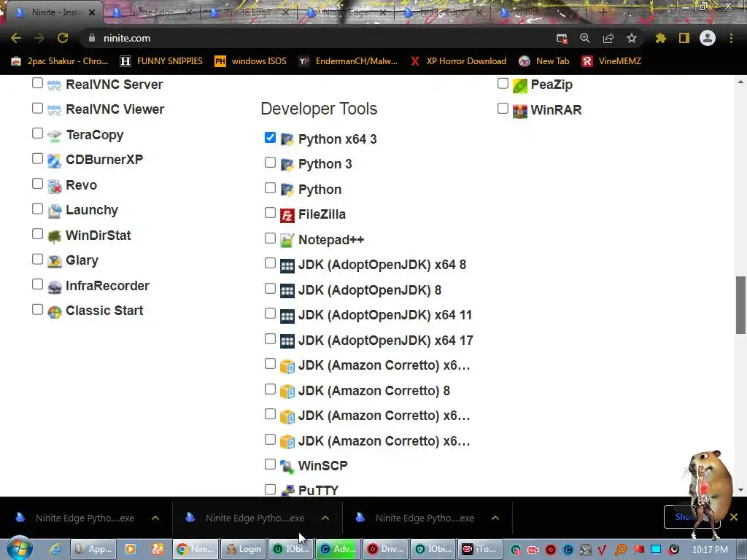This screenshot has height=560, width=747.
Task: Click the JDK AdoptOpenJDK x64 8 icon
Action: coord(287,265)
